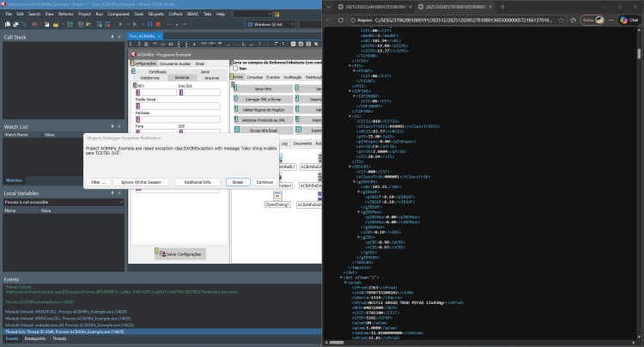Pin the Call Stack panel

[112, 37]
